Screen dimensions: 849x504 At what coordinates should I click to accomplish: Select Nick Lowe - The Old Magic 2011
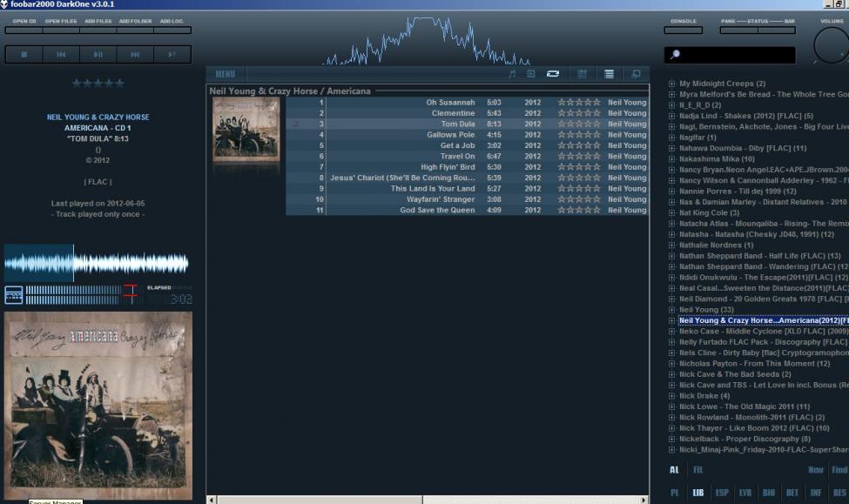pos(745,407)
